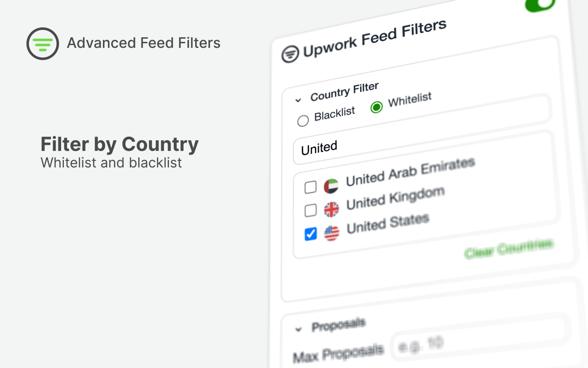
Task: Click the United Kingdom country label
Action: (x=395, y=198)
